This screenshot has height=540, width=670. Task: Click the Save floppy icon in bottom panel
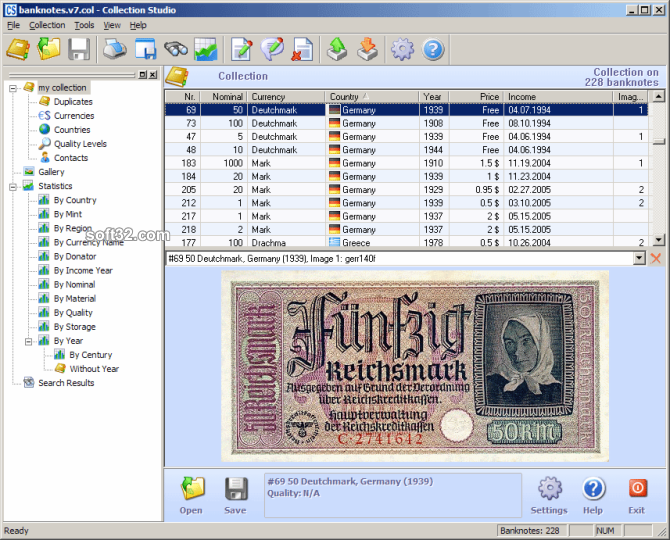point(236,488)
